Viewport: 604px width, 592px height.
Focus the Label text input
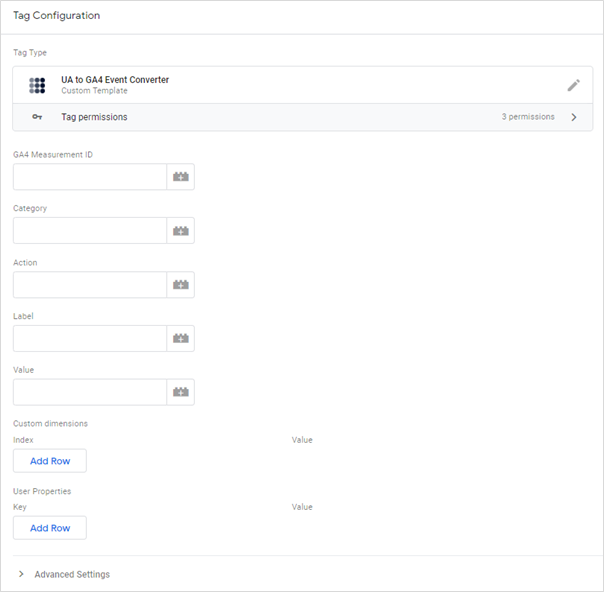(x=90, y=339)
